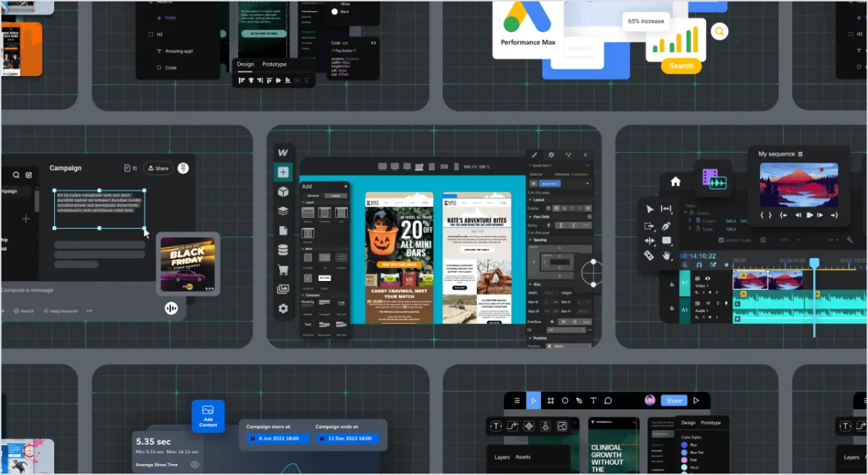Switch to Design tab above Color Styles
Image resolution: width=868 pixels, height=475 pixels.
(688, 423)
